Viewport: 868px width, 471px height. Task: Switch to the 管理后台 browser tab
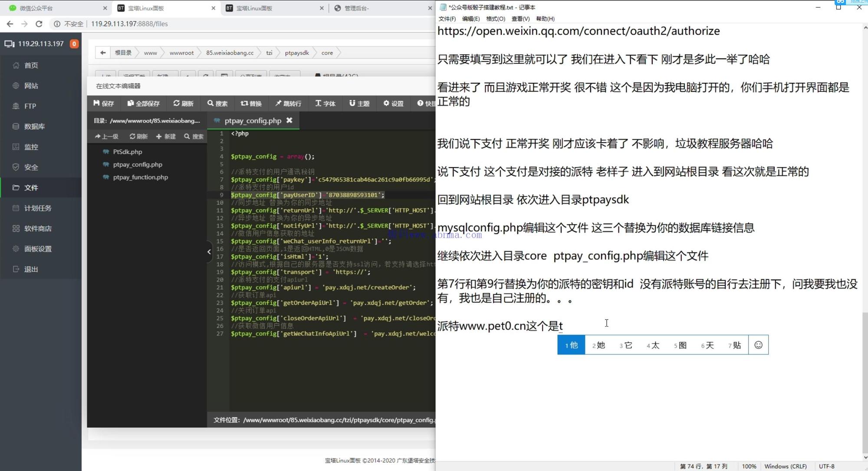(x=357, y=8)
